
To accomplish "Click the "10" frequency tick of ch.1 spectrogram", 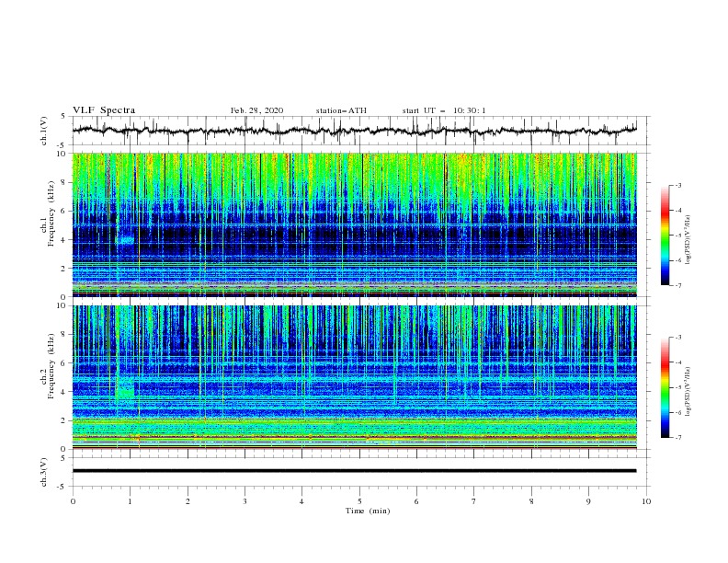I will (63, 154).
